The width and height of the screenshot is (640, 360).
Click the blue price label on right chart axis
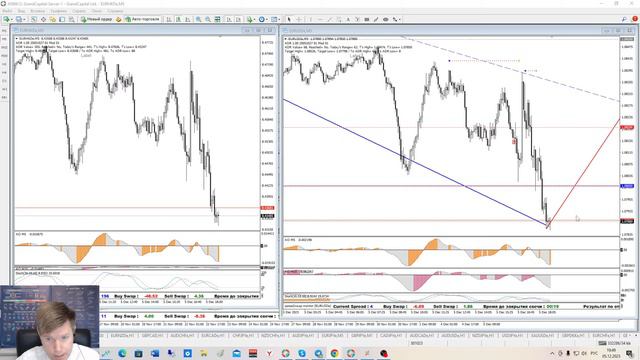[627, 186]
